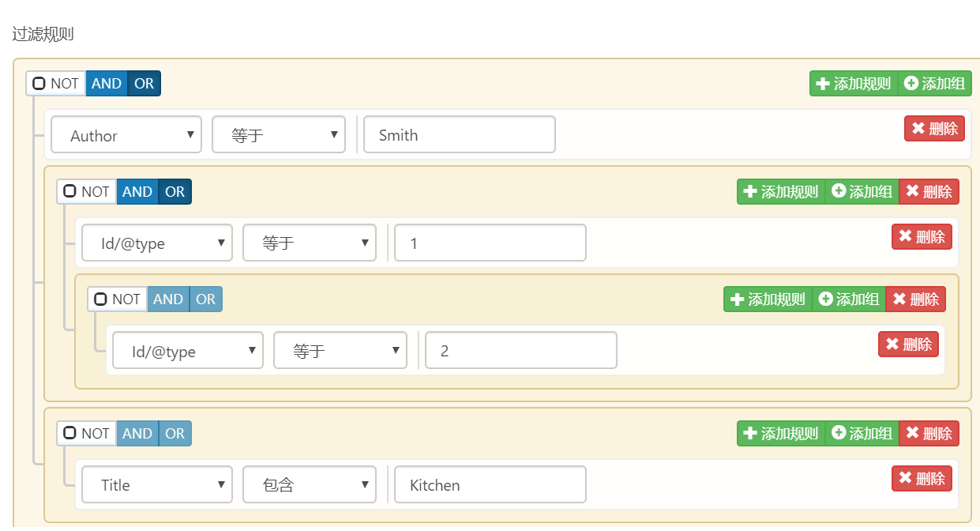
Task: Expand the 包含 operator dropdown
Action: click(x=309, y=485)
